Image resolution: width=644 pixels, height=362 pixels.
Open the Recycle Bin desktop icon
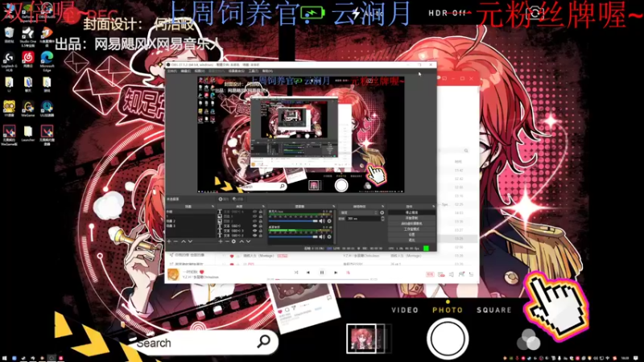(x=9, y=35)
